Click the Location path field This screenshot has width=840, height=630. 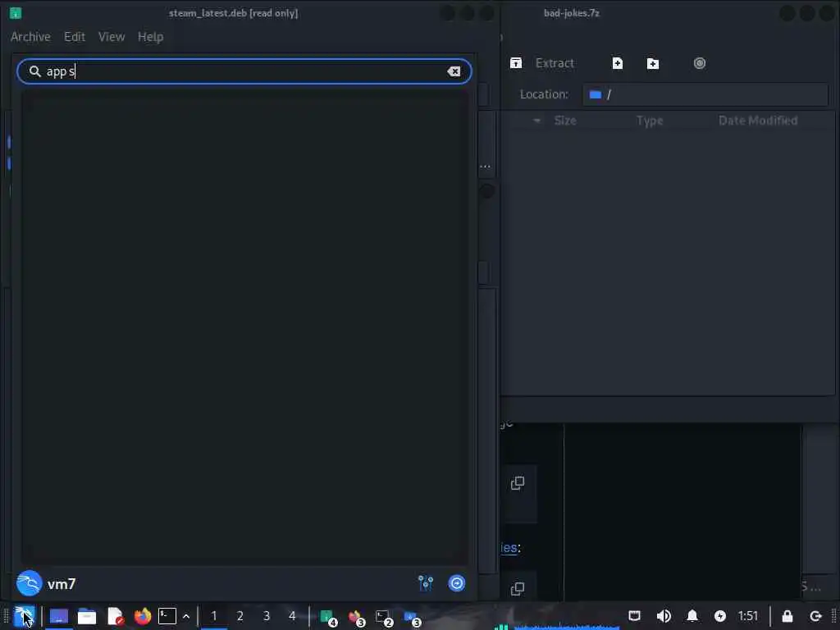[x=705, y=94]
